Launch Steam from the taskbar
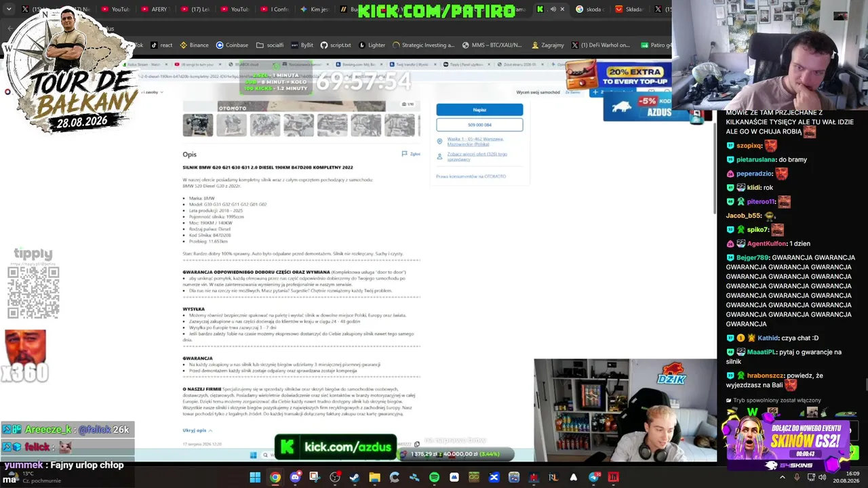The width and height of the screenshot is (868, 488). pyautogui.click(x=355, y=477)
